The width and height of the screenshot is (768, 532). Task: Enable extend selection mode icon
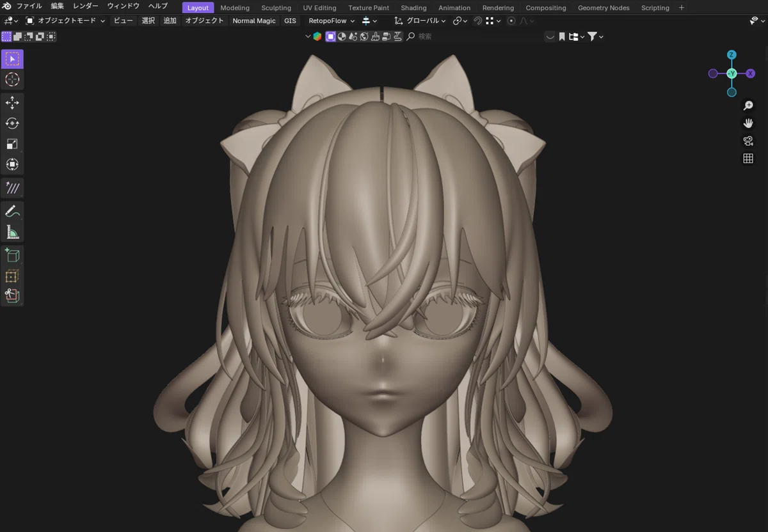[18, 36]
